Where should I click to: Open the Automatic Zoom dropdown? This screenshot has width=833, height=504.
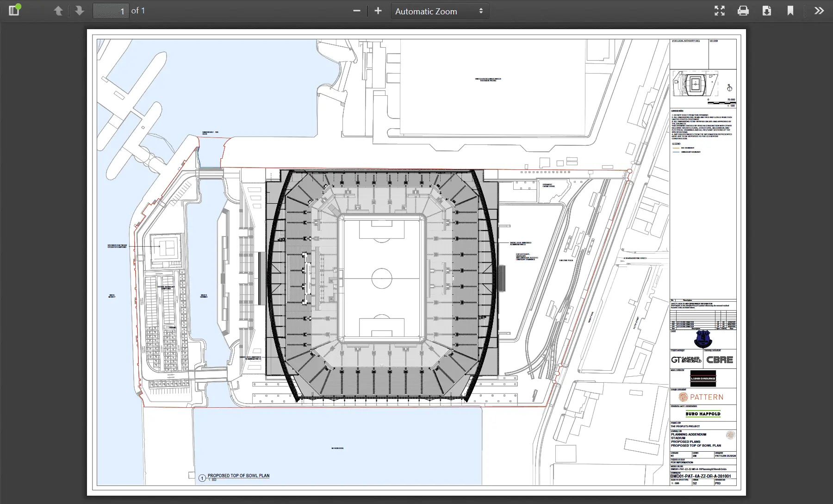tap(439, 11)
